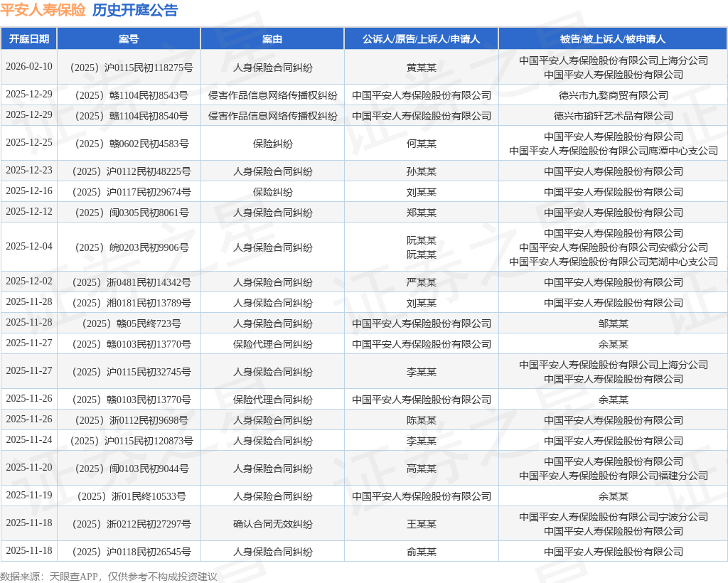The image size is (728, 583).
Task: Click the 案号 column header
Action: point(129,39)
